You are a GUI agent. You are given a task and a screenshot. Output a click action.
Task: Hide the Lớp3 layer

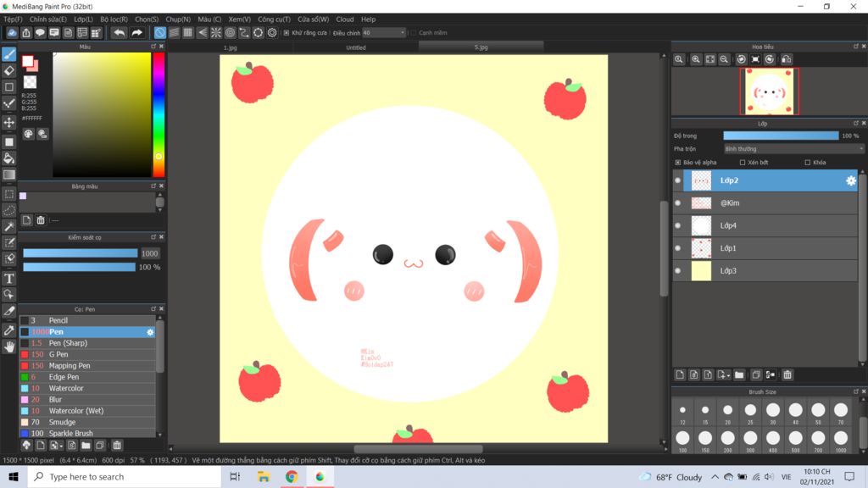click(x=677, y=270)
